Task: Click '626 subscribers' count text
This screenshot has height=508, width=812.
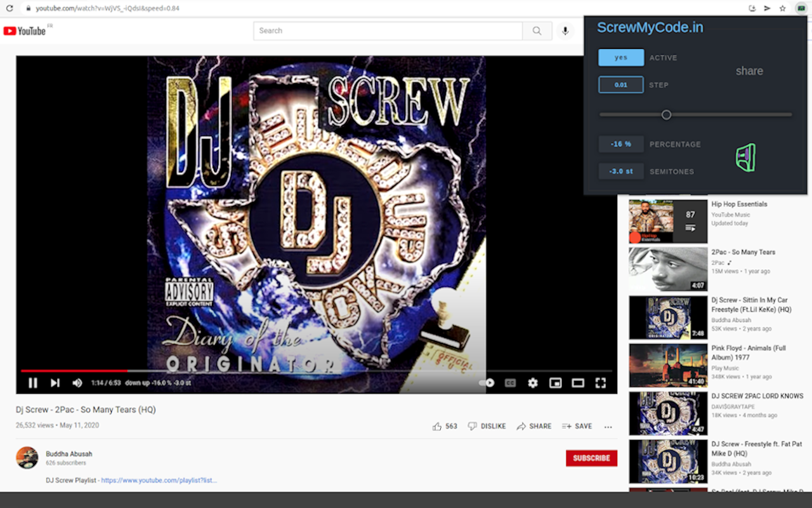Action: click(66, 463)
